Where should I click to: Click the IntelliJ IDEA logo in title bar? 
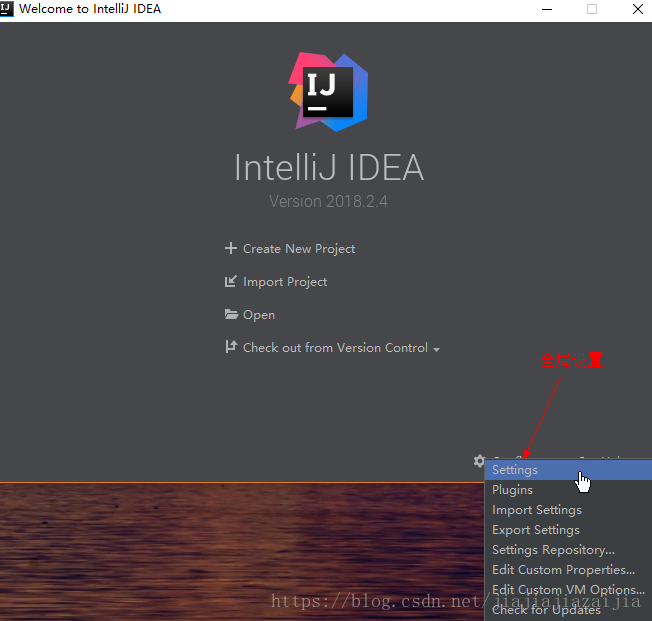[x=6, y=8]
